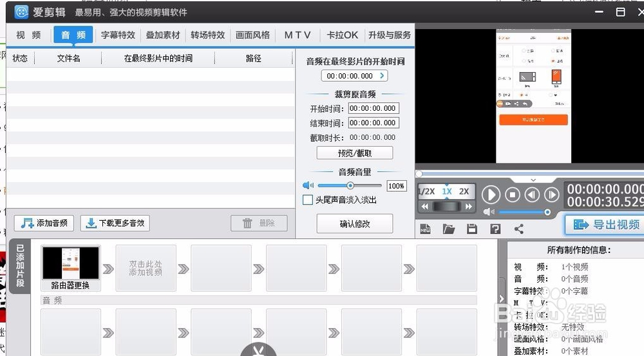Click the 开始时间 input field
The image size is (644, 356).
374,108
